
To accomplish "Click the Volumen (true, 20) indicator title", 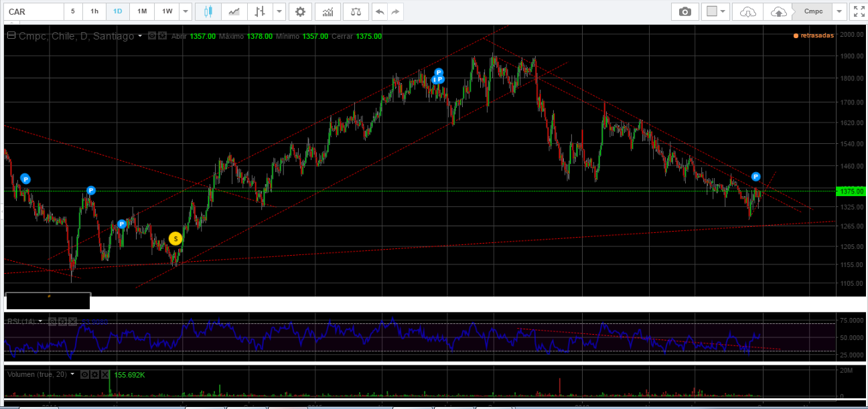I will (x=37, y=374).
